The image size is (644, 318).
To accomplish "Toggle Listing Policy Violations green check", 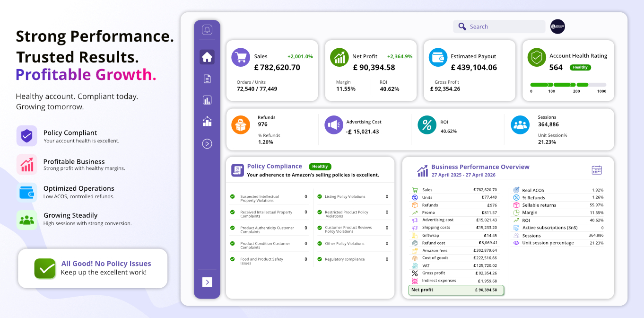I will [320, 196].
